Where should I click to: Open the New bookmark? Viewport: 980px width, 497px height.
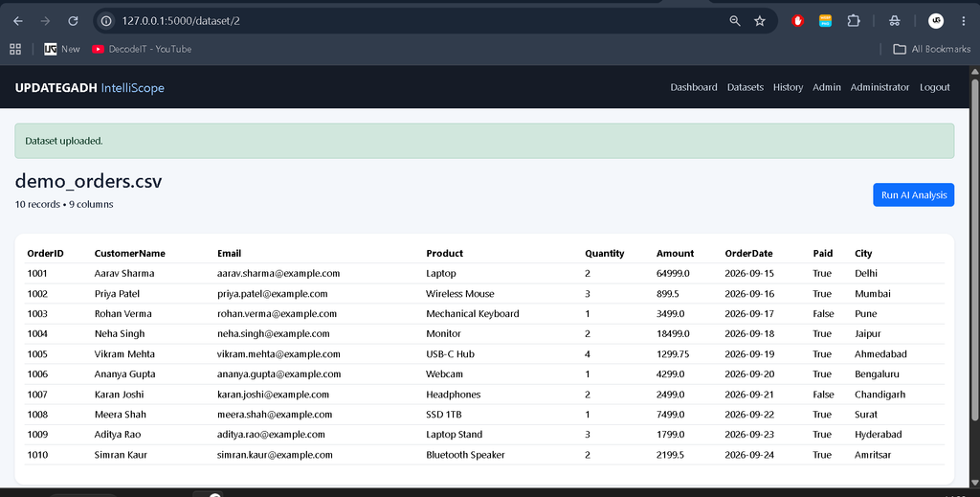[x=62, y=49]
